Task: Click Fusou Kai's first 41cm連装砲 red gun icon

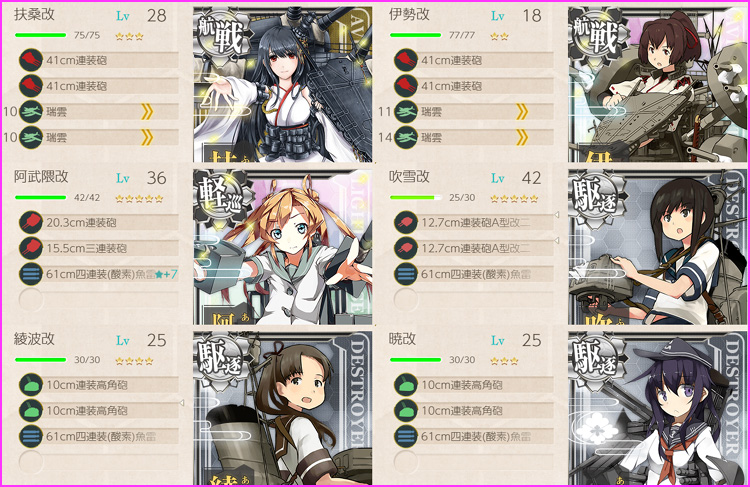Action: point(31,60)
